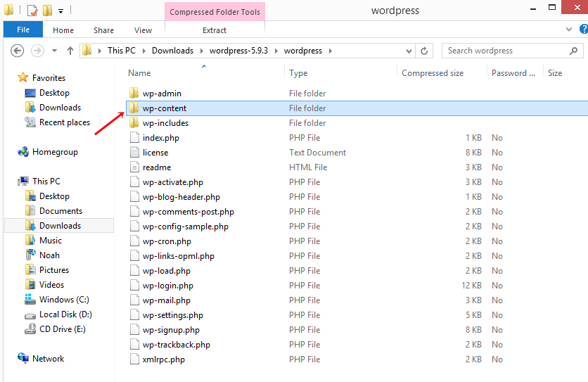The width and height of the screenshot is (588, 382).
Task: Click the search magnifier icon
Action: (x=573, y=51)
